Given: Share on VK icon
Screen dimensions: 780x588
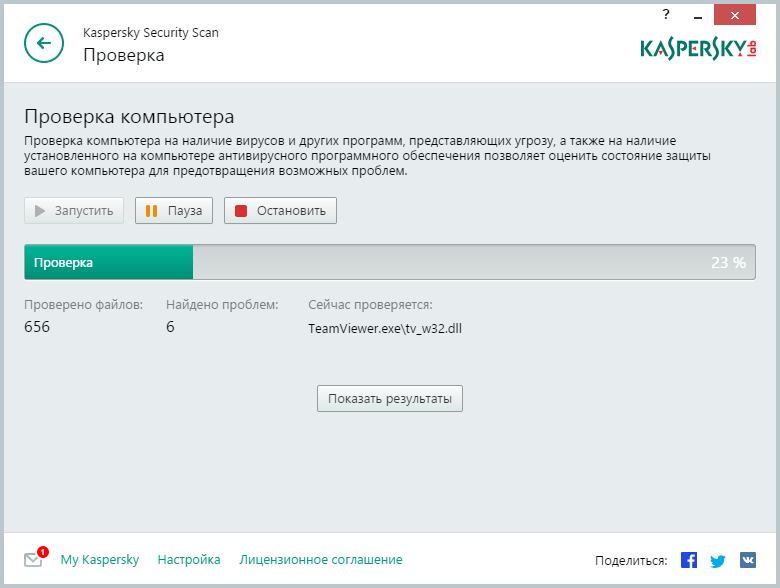Looking at the screenshot, I should tap(748, 560).
